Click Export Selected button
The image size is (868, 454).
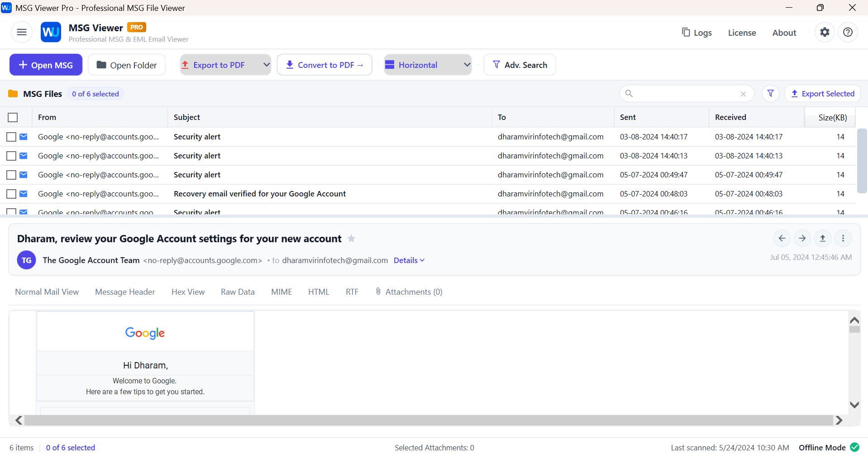point(822,94)
